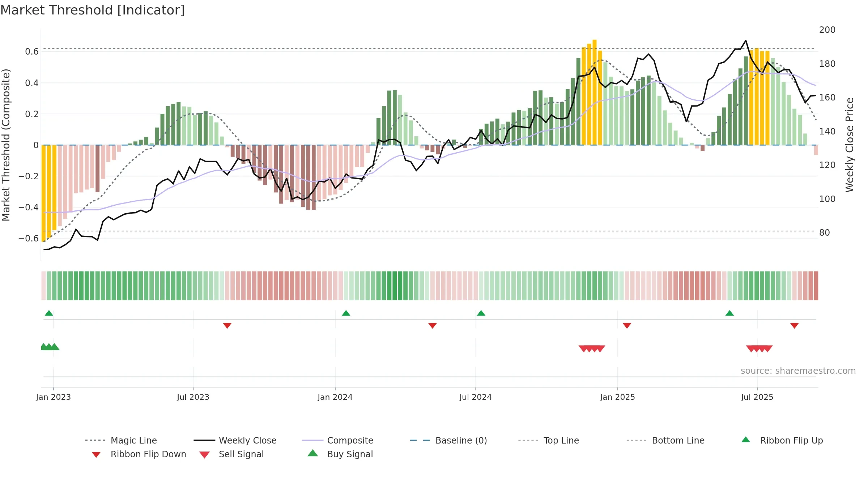Toggle the Ribbon Flip Up legend entry
The width and height of the screenshot is (868, 488).
click(782, 440)
